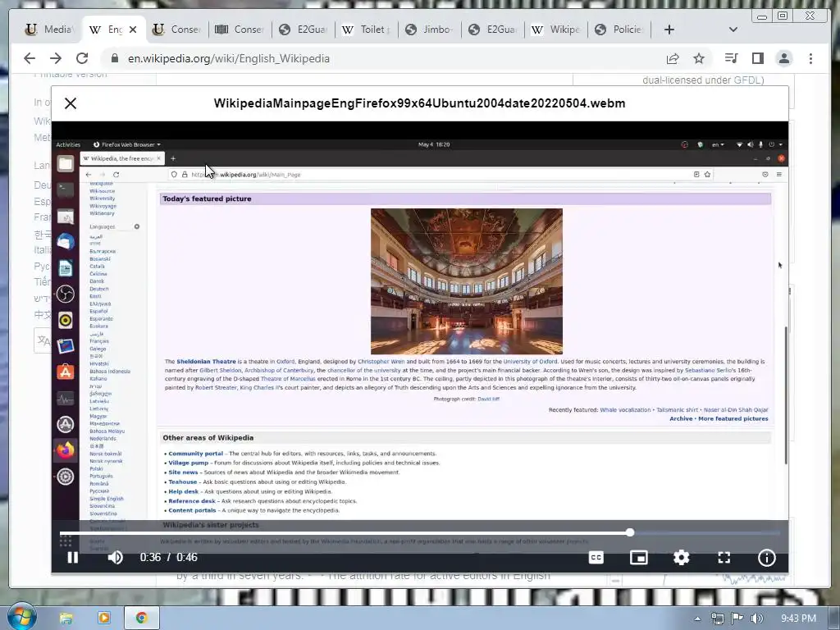Click Ubuntu Software dock icon in video
This screenshot has width=840, height=630.
click(x=66, y=372)
